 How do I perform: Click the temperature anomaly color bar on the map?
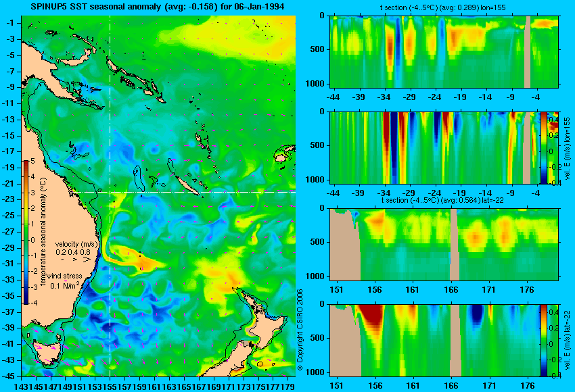(26, 232)
